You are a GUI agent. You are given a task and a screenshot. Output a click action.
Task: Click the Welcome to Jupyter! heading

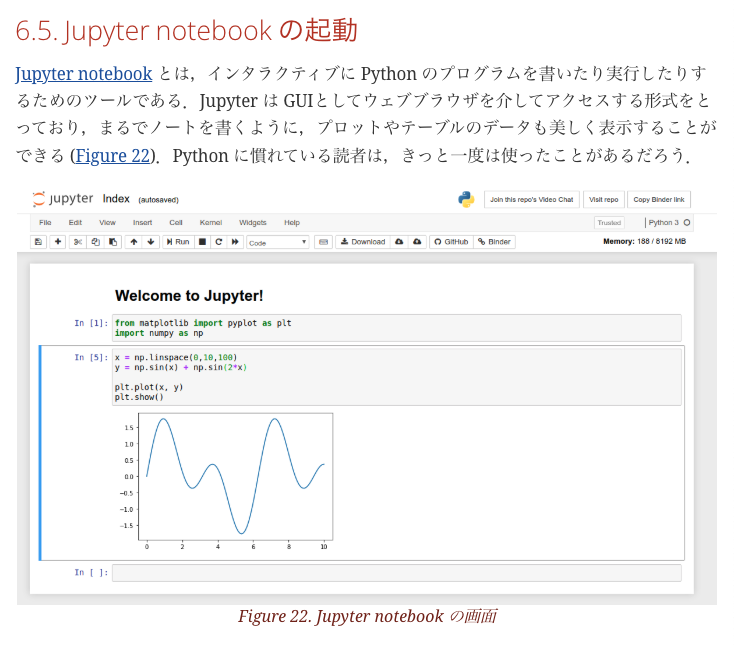tap(189, 296)
